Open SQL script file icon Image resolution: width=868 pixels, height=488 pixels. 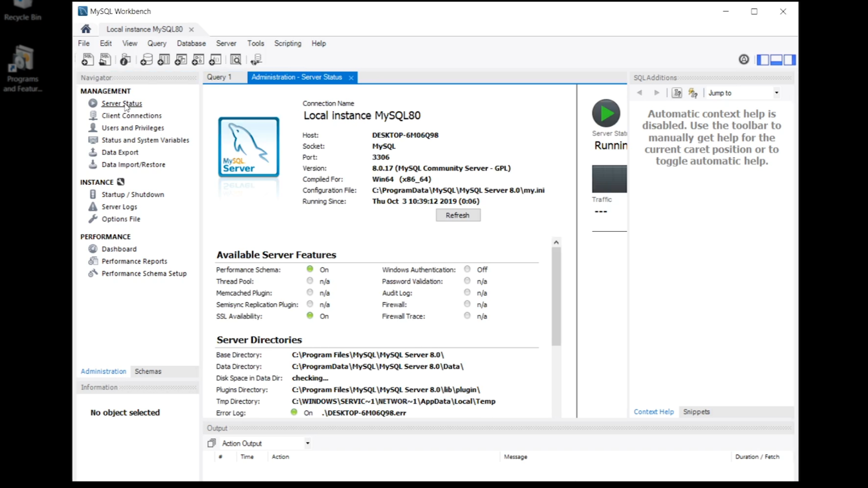(x=105, y=60)
